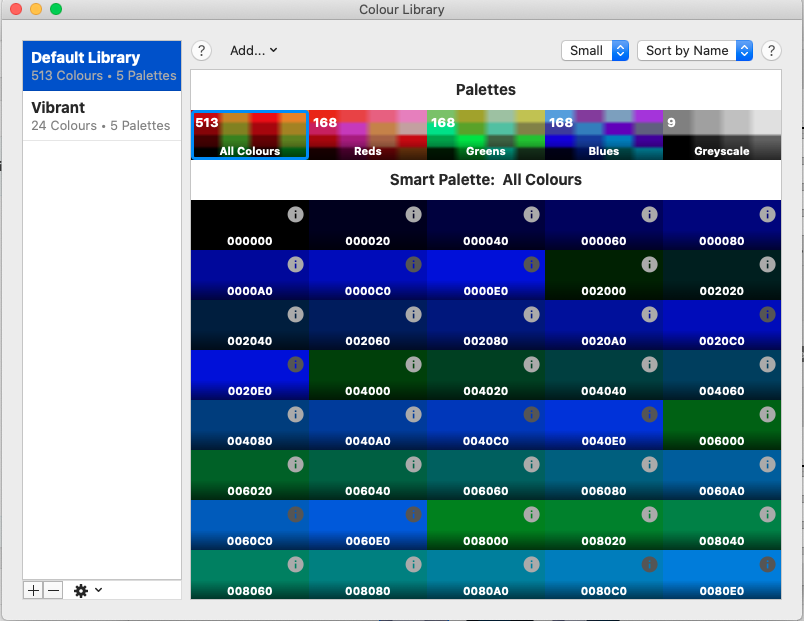Open info for colour 0020C0

point(767,314)
